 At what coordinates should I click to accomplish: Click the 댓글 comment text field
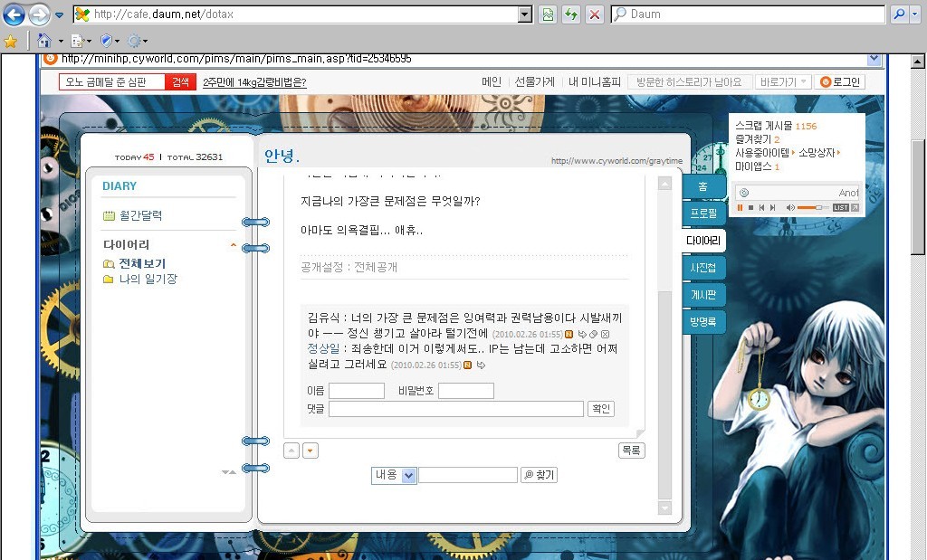click(456, 409)
